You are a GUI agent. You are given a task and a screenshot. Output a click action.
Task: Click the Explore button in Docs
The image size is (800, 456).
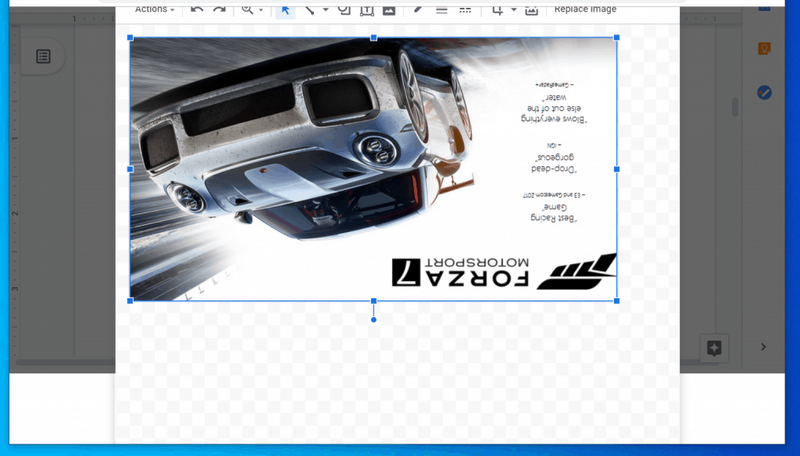pyautogui.click(x=714, y=348)
